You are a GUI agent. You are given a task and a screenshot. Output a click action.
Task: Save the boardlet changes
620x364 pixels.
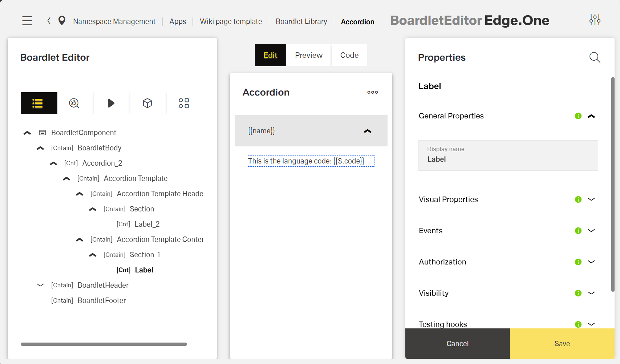562,343
